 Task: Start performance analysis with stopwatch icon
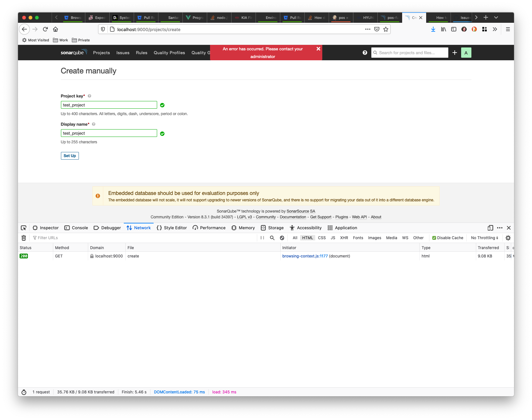tap(24, 392)
